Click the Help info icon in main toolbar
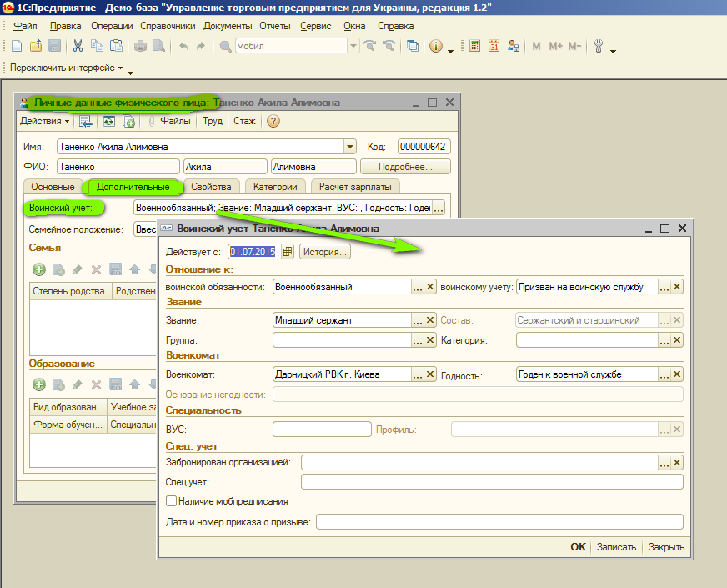The height and width of the screenshot is (588, 727). [x=436, y=46]
